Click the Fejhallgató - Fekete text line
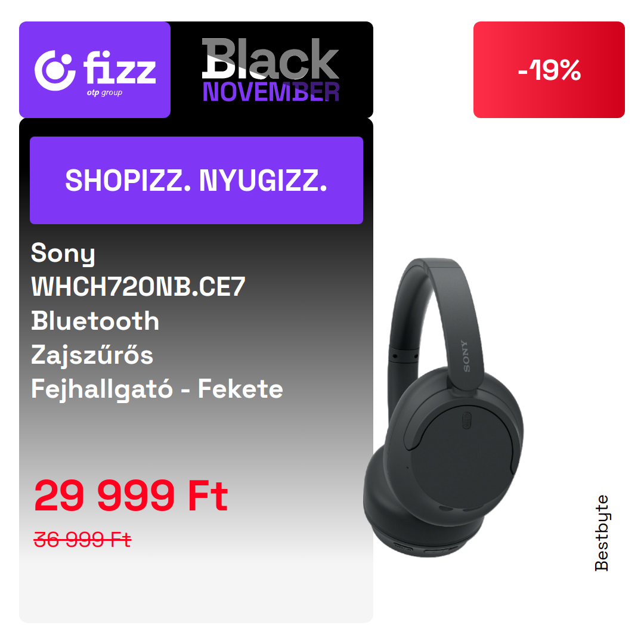Screen dimensions: 644x644 click(x=157, y=389)
